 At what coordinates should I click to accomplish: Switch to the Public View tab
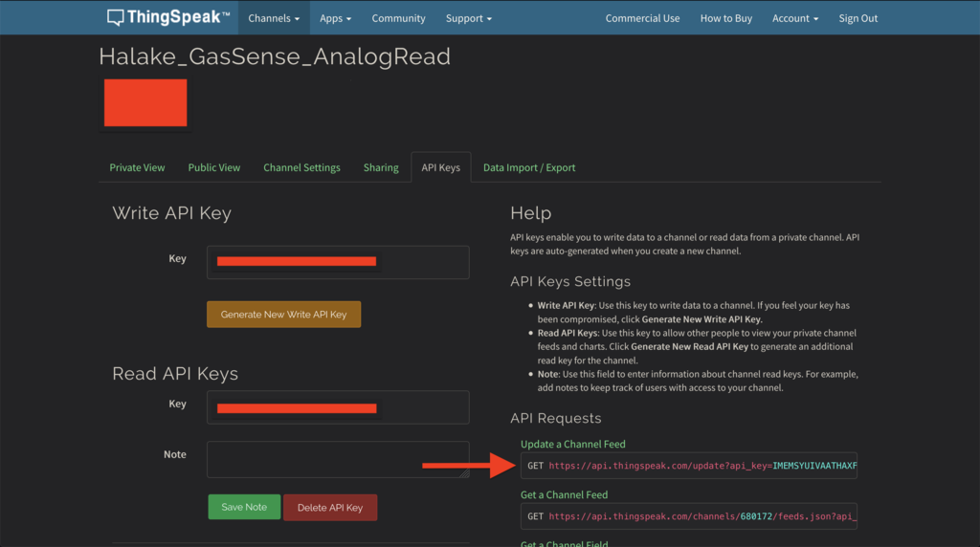pyautogui.click(x=213, y=167)
